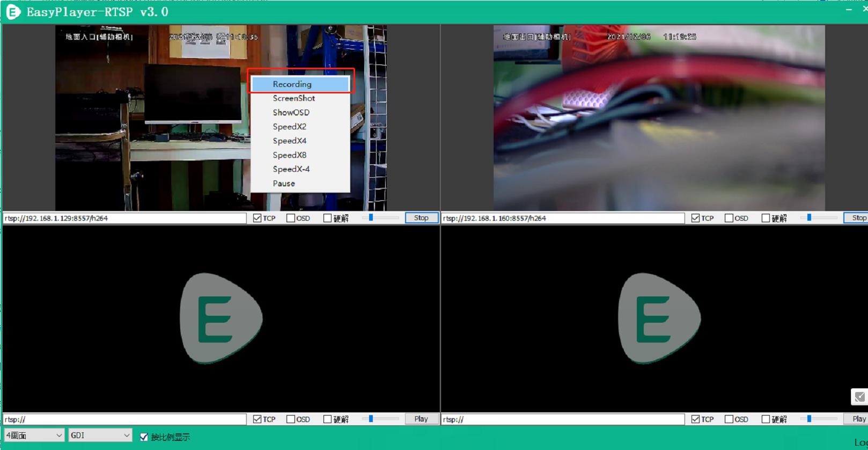Open the GDI render mode dropdown
The image size is (868, 450).
[x=100, y=436]
